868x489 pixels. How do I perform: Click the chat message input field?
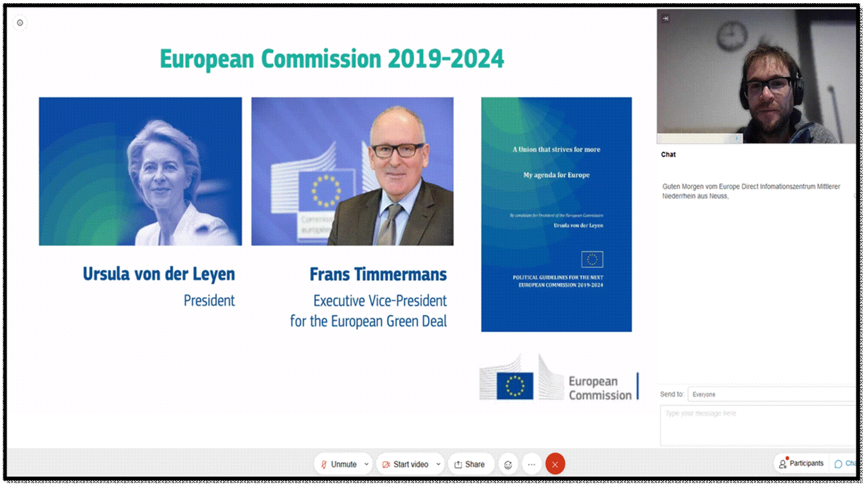click(757, 425)
